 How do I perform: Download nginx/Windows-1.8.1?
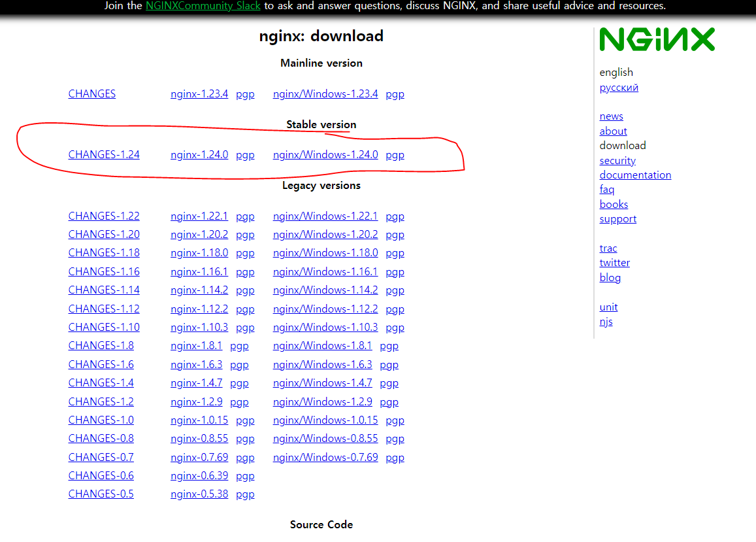(323, 345)
